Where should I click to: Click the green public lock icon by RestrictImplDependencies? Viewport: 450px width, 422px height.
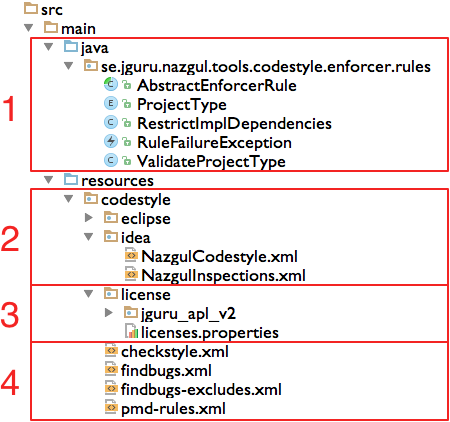pyautogui.click(x=127, y=123)
